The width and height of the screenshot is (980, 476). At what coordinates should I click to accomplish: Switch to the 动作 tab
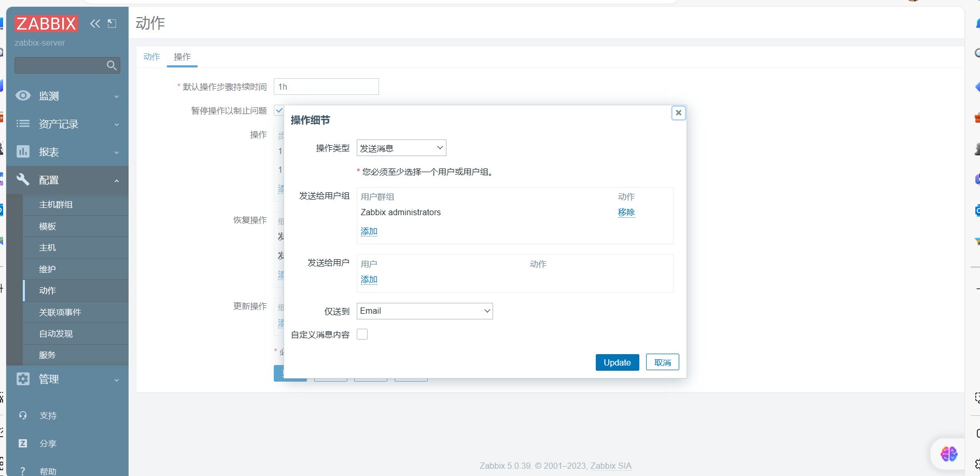click(x=151, y=57)
